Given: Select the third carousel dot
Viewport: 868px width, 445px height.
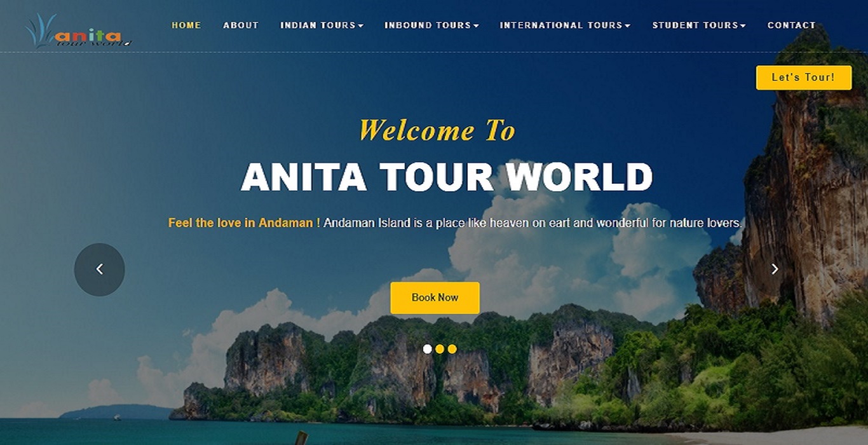Looking at the screenshot, I should pos(452,349).
